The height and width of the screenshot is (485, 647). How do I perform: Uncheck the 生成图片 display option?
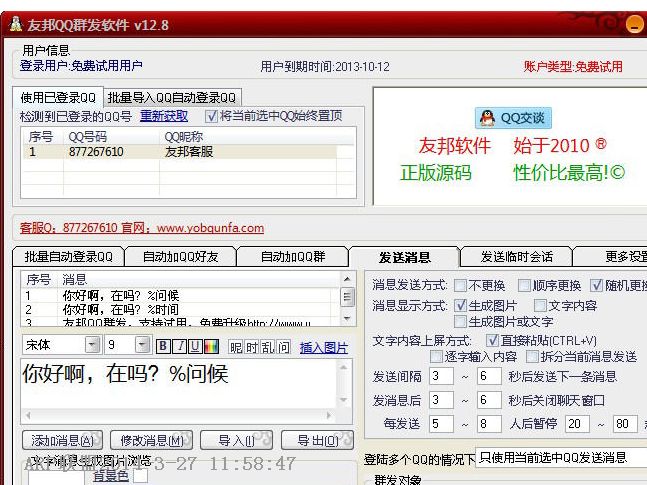461,305
